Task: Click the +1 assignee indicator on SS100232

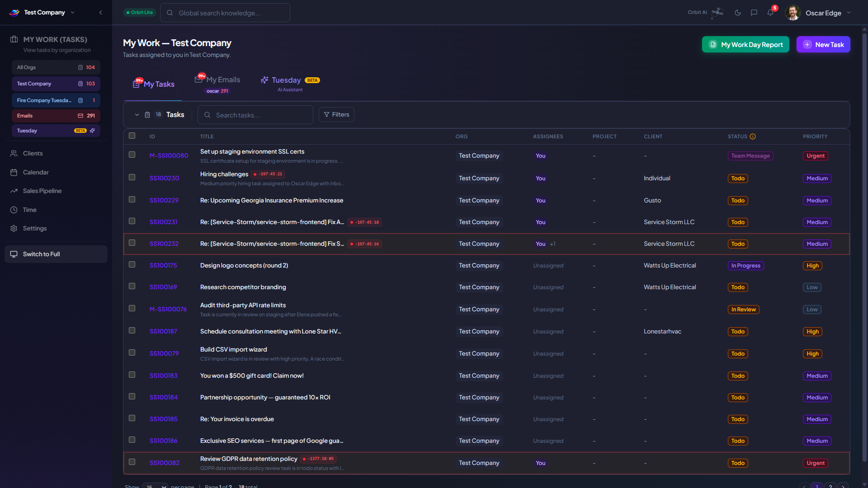Action: 552,244
